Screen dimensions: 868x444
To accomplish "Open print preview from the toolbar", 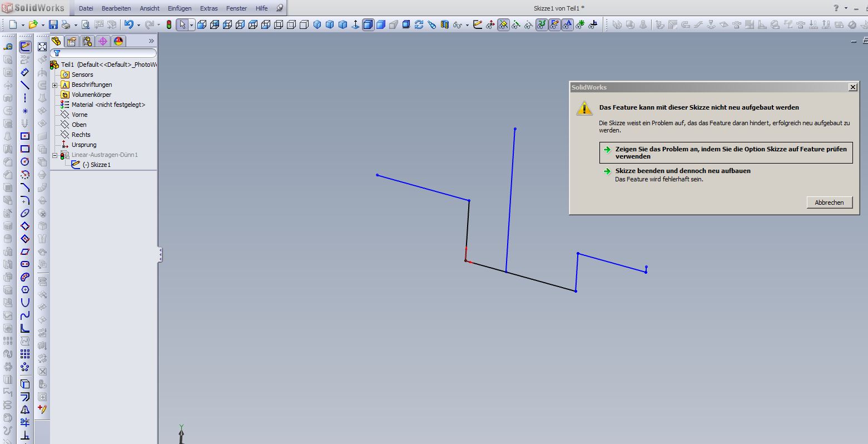I will [86, 25].
